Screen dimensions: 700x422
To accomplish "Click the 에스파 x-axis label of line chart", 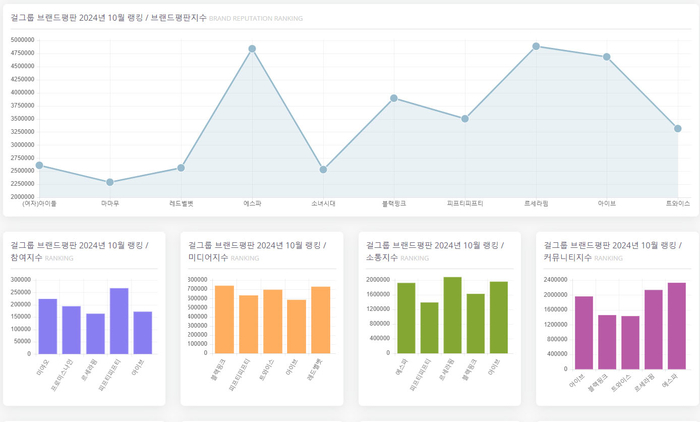I will 252,204.
